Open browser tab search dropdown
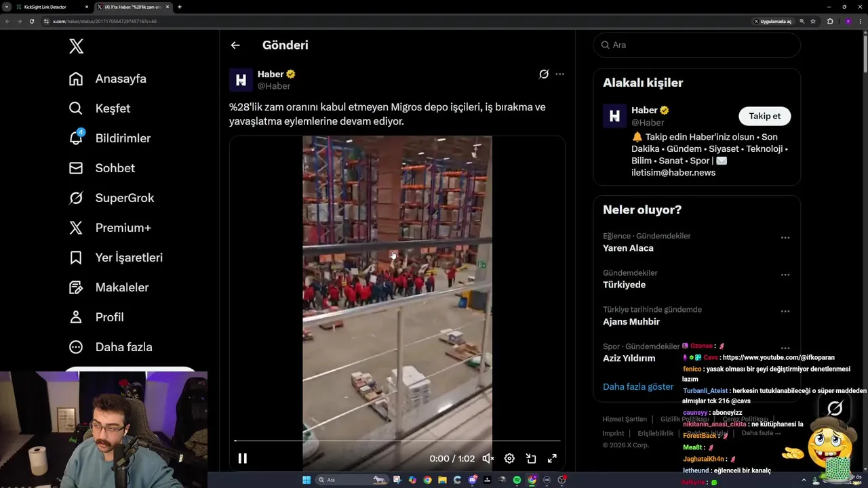Image resolution: width=868 pixels, height=488 pixels. [x=7, y=7]
